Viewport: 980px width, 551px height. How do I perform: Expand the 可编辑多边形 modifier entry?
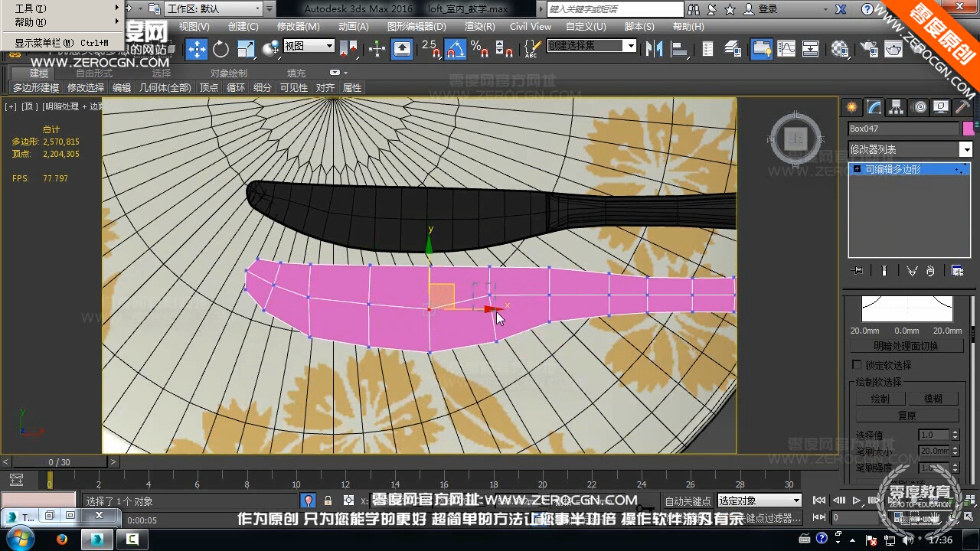[857, 169]
